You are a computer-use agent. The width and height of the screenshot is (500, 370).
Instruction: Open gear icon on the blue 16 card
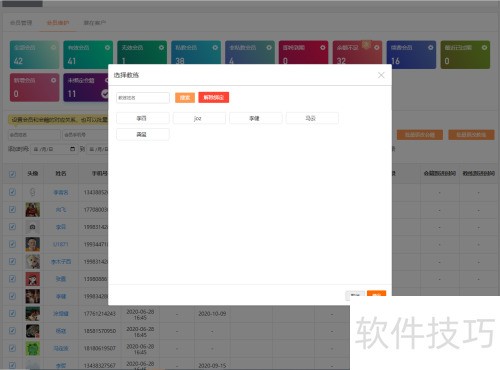(x=431, y=48)
